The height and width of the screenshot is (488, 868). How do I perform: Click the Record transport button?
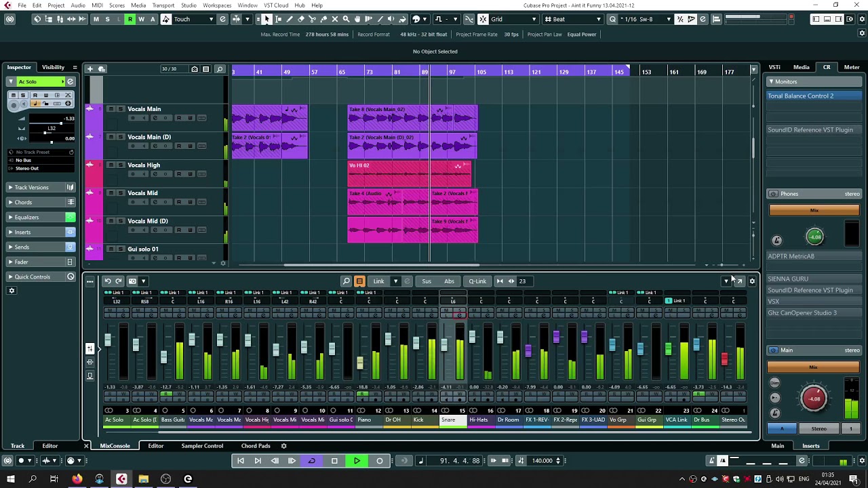pyautogui.click(x=379, y=461)
